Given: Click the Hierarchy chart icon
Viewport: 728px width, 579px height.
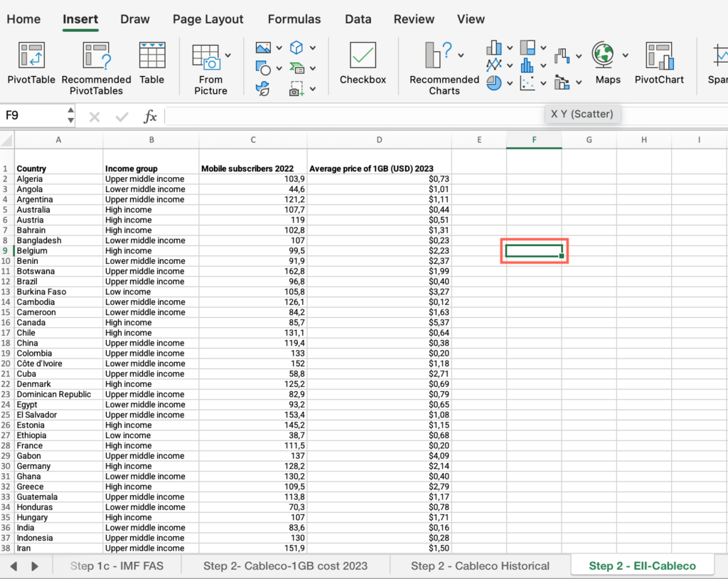Looking at the screenshot, I should (x=528, y=48).
